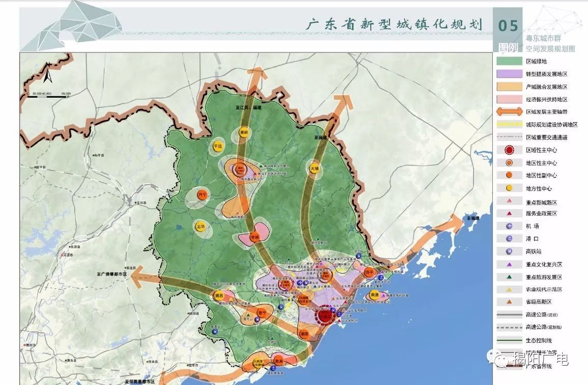The height and width of the screenshot is (385, 588).
Task: Click the label 至广佛肇都市区
Action: coord(112,274)
